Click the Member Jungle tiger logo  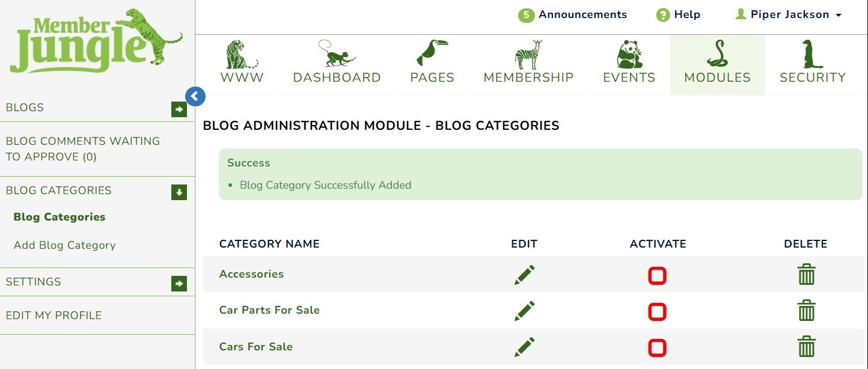[x=96, y=41]
